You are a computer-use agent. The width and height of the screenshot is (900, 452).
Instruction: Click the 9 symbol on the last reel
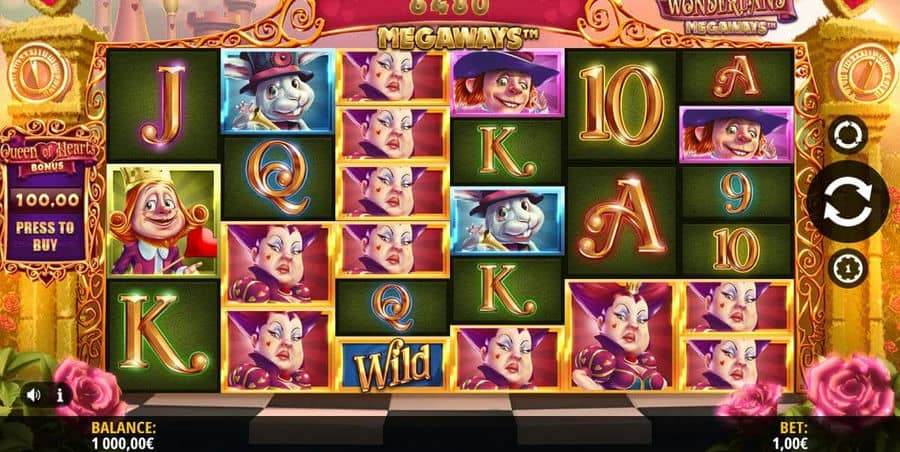pyautogui.click(x=737, y=192)
